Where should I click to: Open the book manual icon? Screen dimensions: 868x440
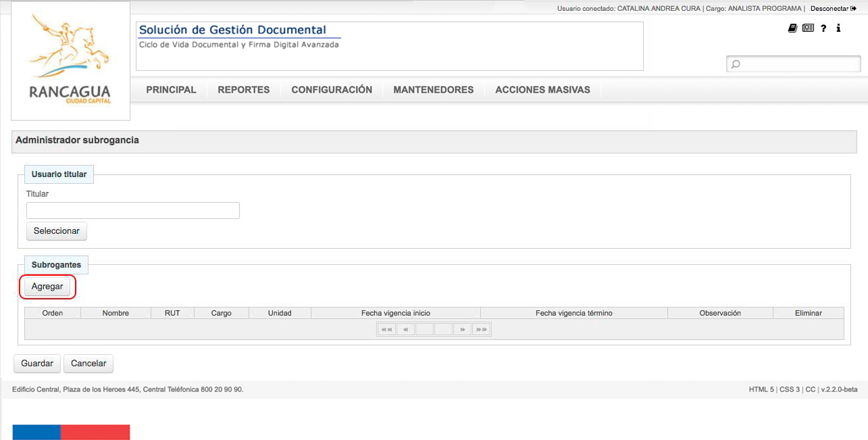(x=793, y=28)
